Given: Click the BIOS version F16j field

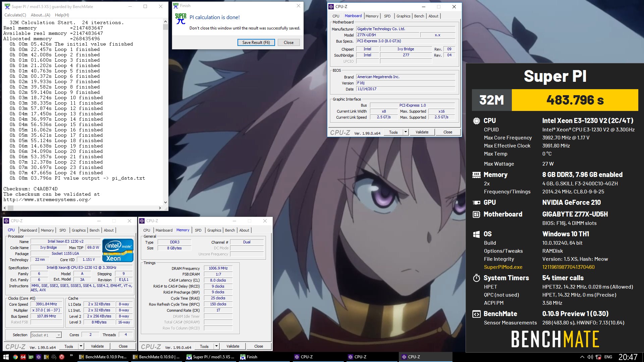Looking at the screenshot, I should (x=406, y=83).
